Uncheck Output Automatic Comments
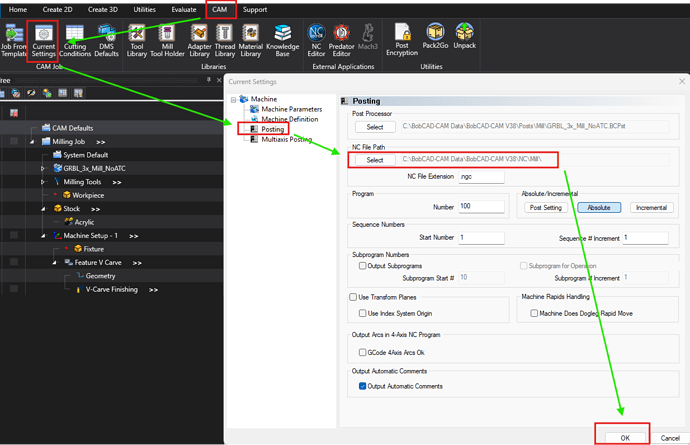690x445 pixels. pos(363,386)
